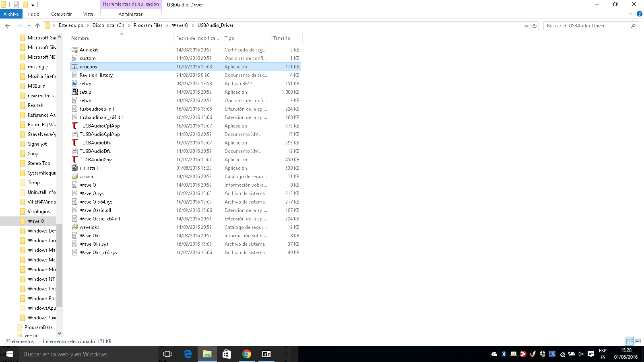This screenshot has width=644, height=362.
Task: Open the Administrar ribbon tab
Action: pos(130,14)
